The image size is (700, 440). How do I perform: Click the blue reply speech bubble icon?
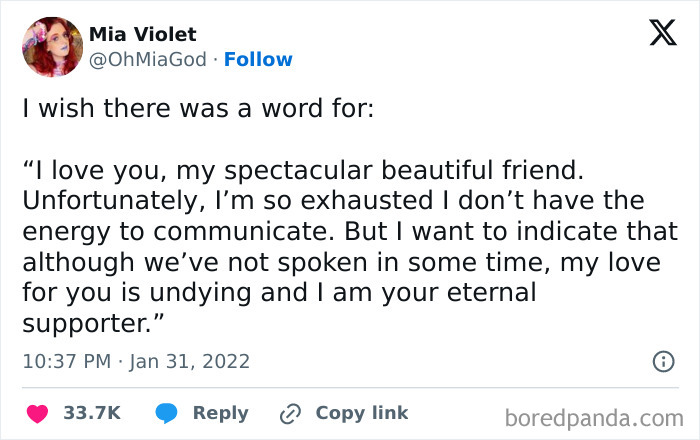(166, 413)
